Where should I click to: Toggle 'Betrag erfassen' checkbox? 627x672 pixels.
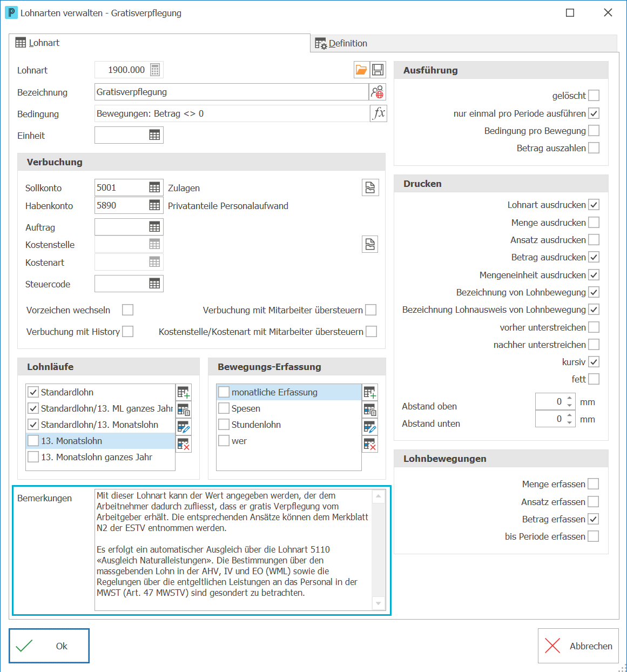[x=593, y=519]
